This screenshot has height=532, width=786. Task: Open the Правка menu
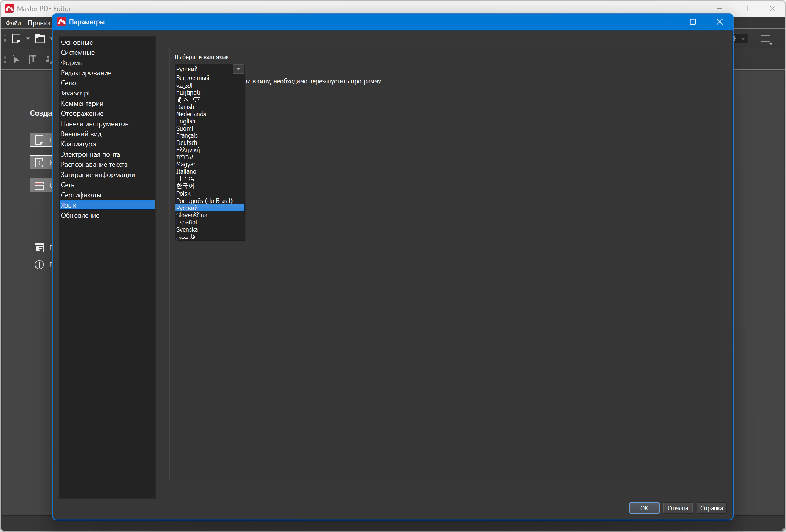[39, 23]
